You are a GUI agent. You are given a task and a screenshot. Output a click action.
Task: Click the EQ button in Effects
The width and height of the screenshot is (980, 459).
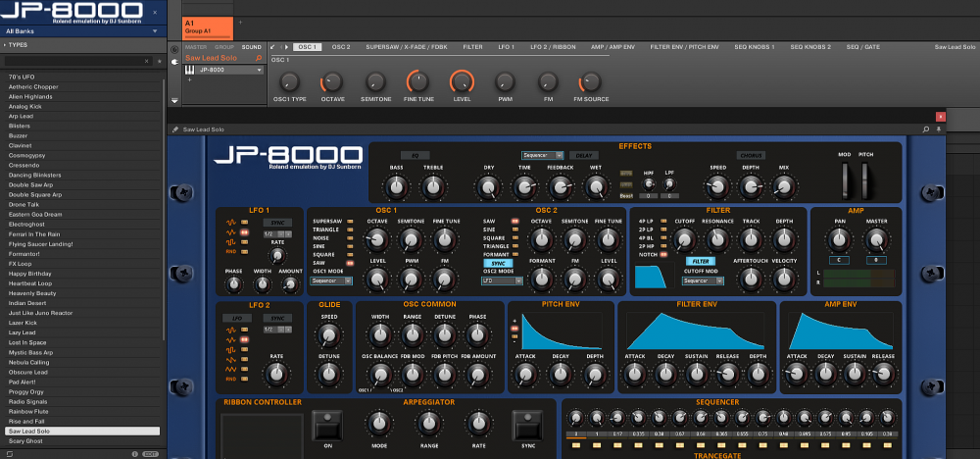coord(415,155)
